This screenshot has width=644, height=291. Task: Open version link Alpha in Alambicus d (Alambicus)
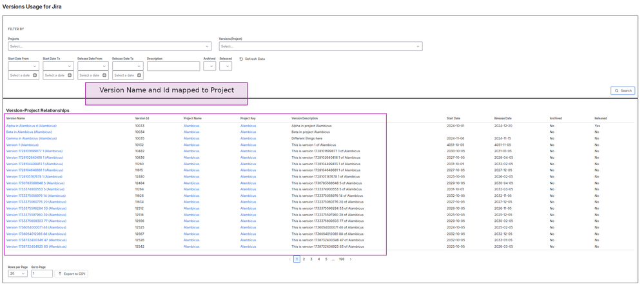tap(31, 126)
